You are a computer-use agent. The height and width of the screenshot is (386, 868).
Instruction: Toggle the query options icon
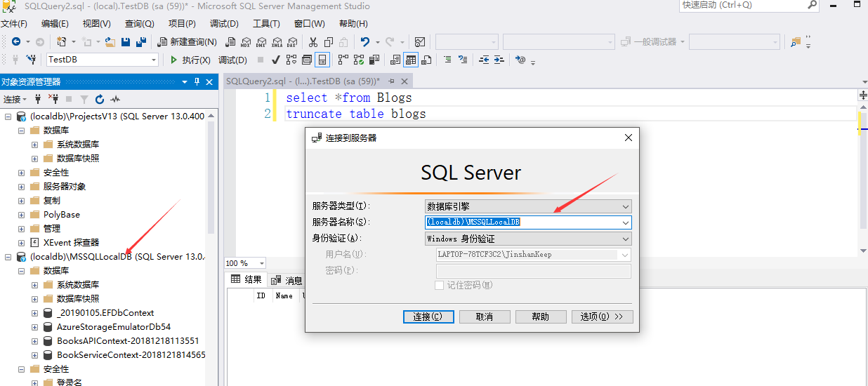tap(306, 60)
